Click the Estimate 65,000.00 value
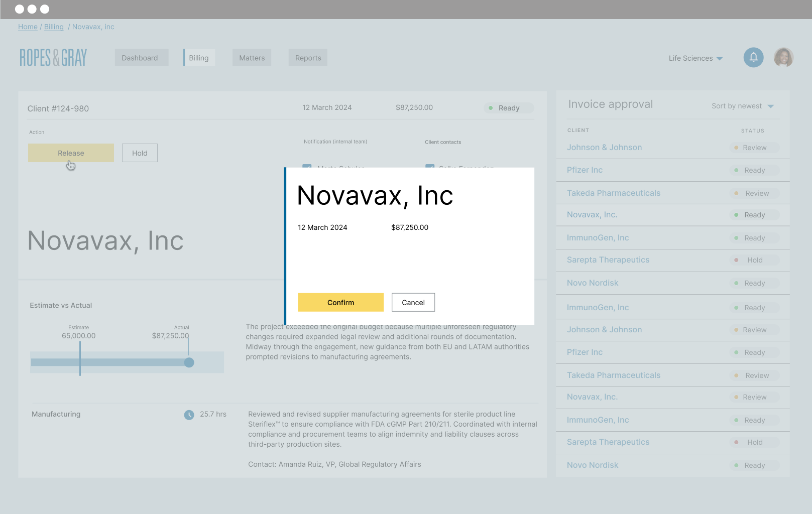The image size is (812, 514). pos(79,336)
